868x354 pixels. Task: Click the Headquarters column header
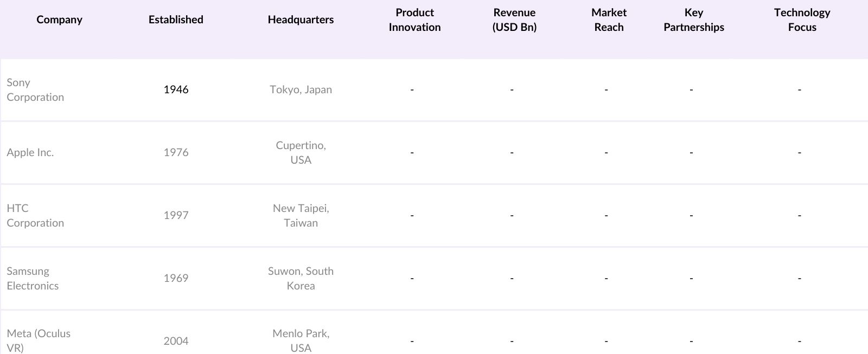tap(301, 20)
